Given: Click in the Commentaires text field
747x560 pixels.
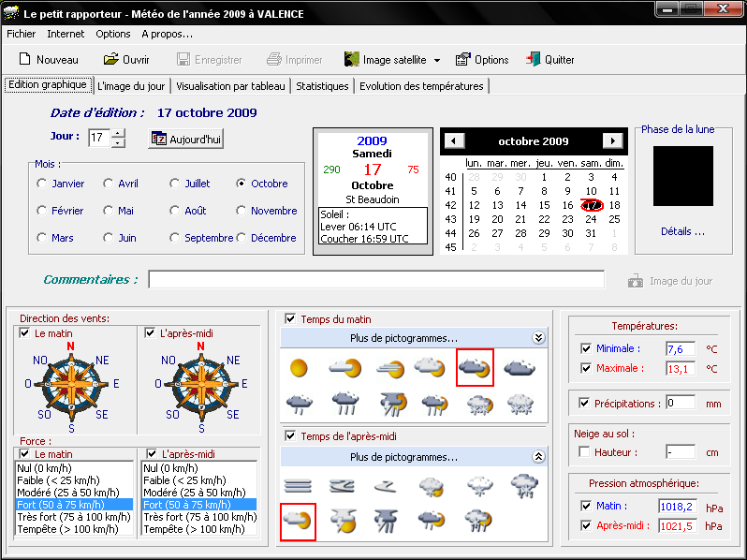Looking at the screenshot, I should pyautogui.click(x=375, y=280).
